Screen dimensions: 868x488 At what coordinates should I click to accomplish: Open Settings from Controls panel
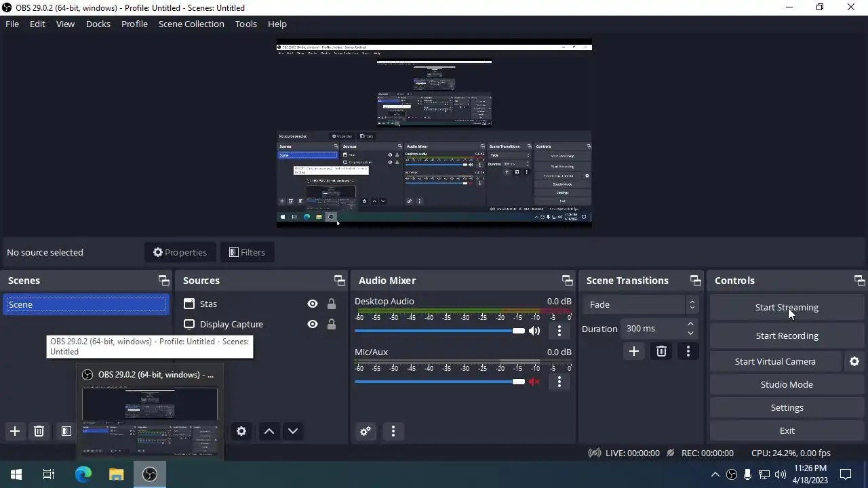pos(787,407)
